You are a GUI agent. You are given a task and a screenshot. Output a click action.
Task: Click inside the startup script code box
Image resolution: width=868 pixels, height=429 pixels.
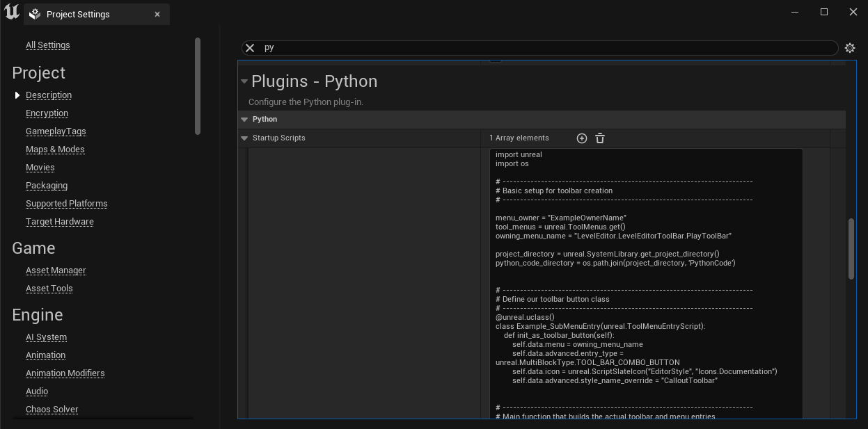click(x=646, y=284)
